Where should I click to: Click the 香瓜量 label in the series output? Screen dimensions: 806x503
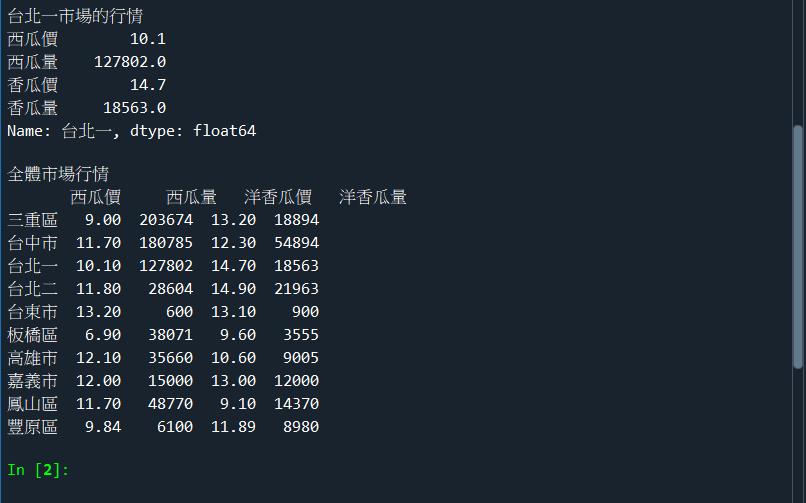[x=32, y=108]
